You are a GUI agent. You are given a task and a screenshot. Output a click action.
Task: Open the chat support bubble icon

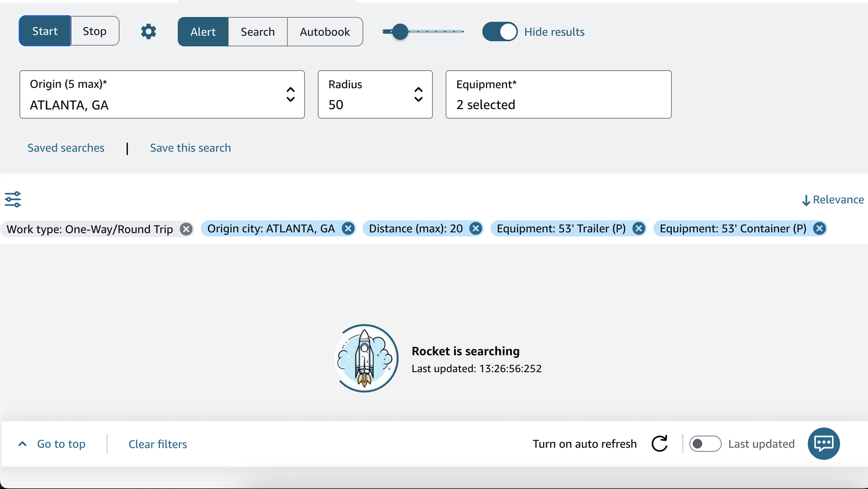click(x=824, y=444)
